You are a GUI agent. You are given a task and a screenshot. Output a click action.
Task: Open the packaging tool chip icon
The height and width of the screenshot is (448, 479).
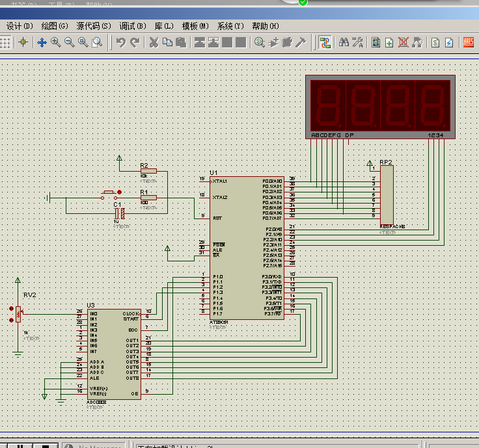[287, 42]
